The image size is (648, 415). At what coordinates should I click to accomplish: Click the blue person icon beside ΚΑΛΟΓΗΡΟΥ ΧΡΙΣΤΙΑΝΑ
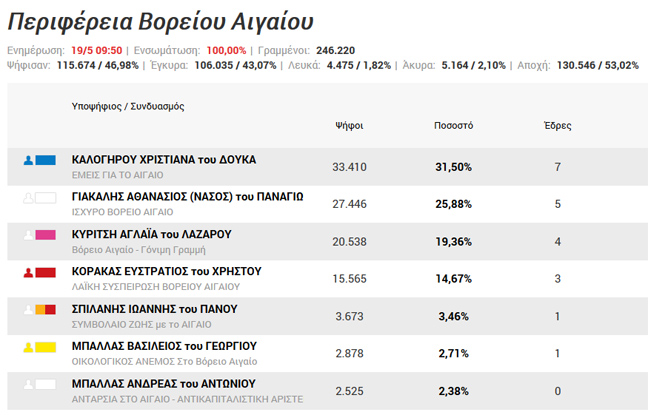[x=29, y=160]
